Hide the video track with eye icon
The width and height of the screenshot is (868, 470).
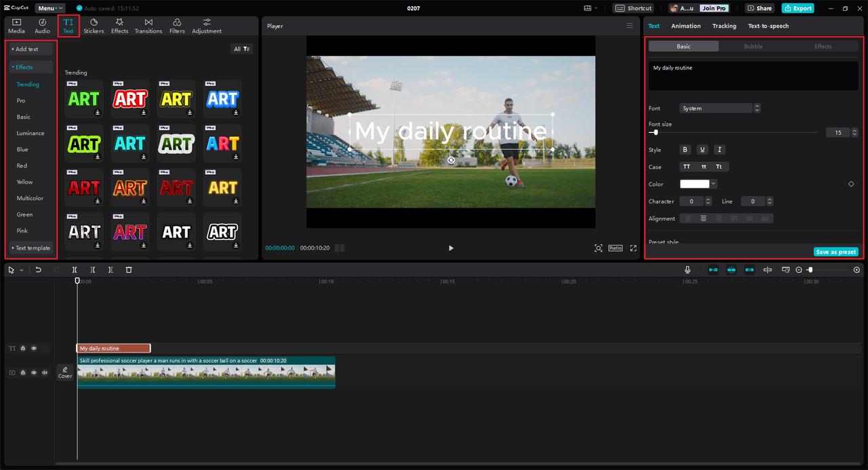34,372
